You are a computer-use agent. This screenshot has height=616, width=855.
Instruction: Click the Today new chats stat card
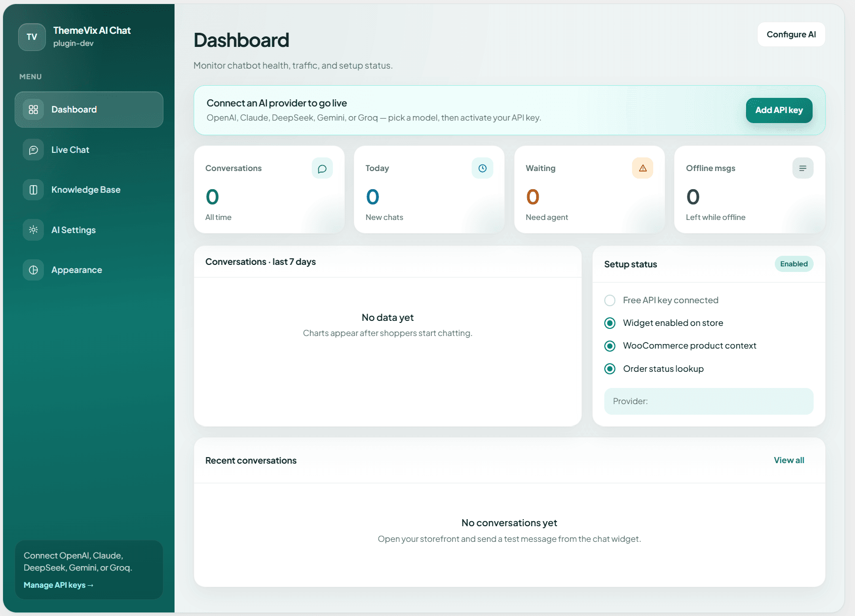point(429,190)
